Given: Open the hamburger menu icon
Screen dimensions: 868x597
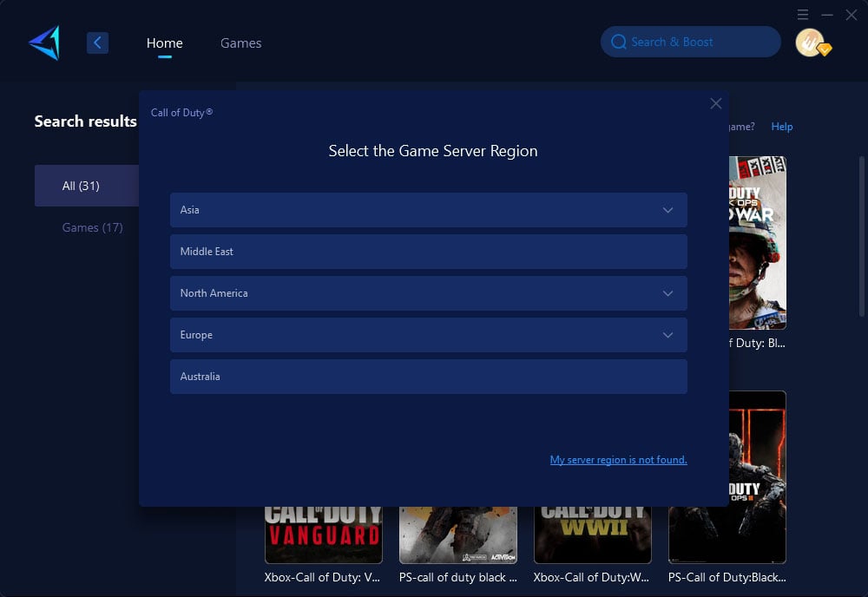Looking at the screenshot, I should click(x=803, y=15).
